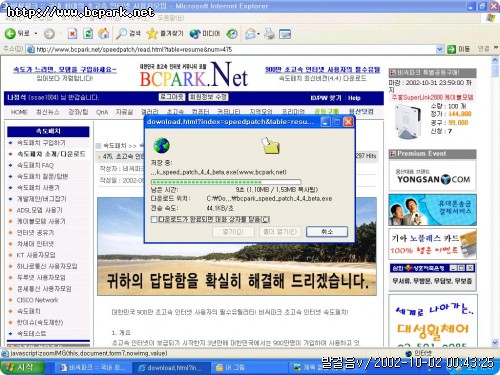This screenshot has width=500, height=375.
Task: Click the Stop loading icon
Action: coord(72,33)
